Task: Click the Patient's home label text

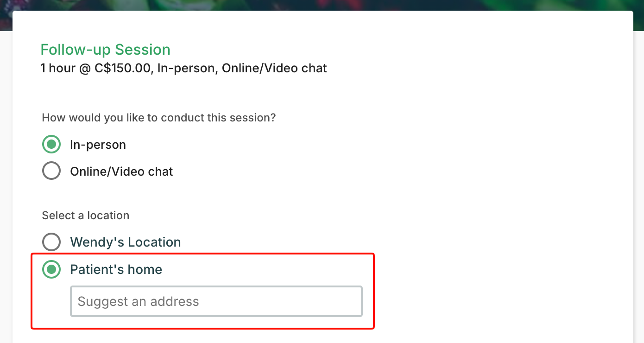Action: tap(116, 269)
